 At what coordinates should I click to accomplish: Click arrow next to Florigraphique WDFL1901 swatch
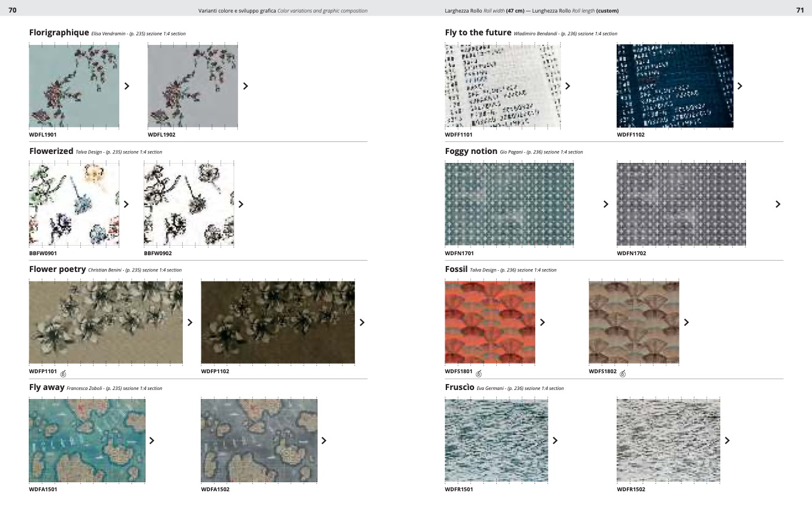(126, 86)
